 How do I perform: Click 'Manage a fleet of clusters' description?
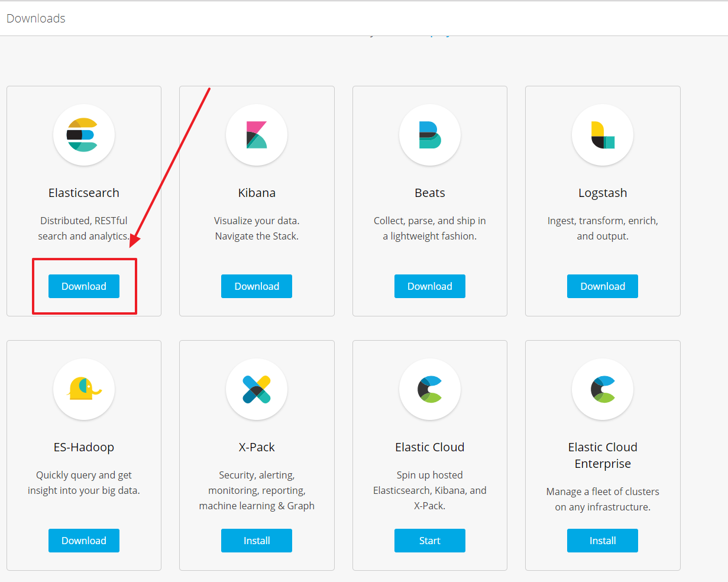603,499
